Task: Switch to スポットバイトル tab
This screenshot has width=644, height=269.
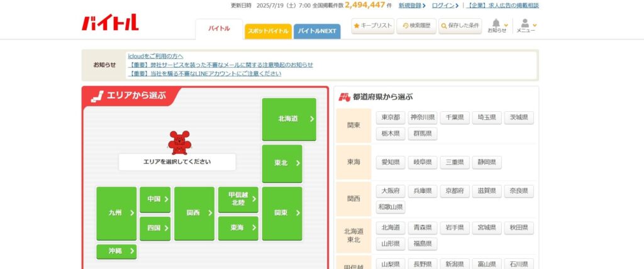Action: (x=268, y=31)
